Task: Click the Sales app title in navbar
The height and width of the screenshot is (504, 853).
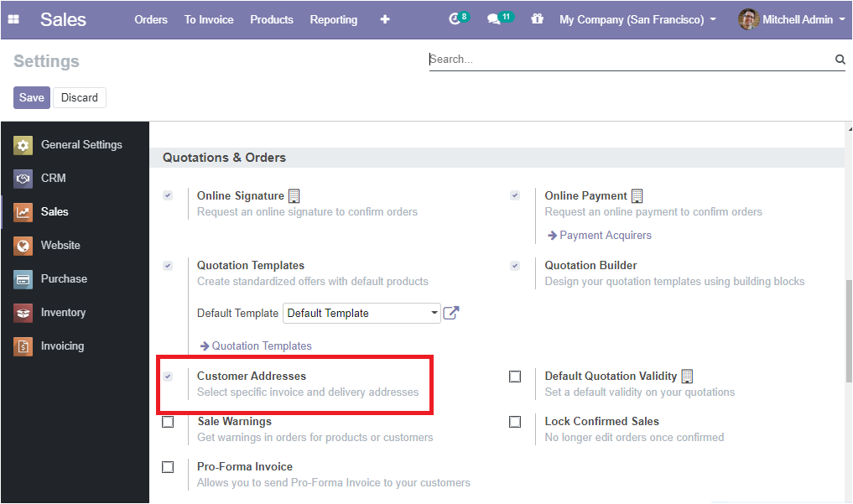Action: 63,19
